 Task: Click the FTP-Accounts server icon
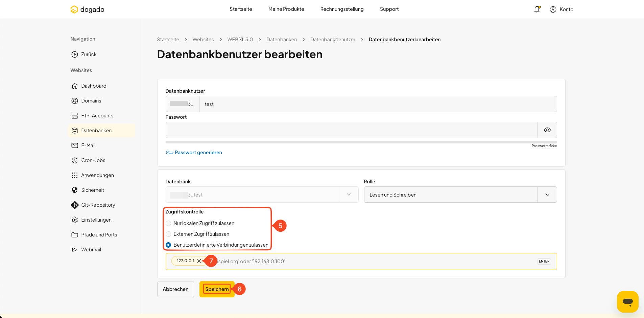(x=75, y=116)
